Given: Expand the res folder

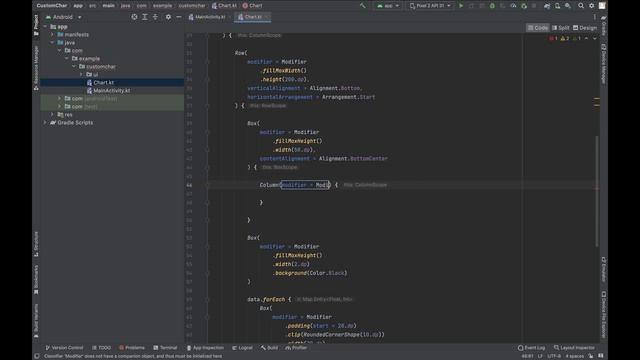Looking at the screenshot, I should pos(52,114).
